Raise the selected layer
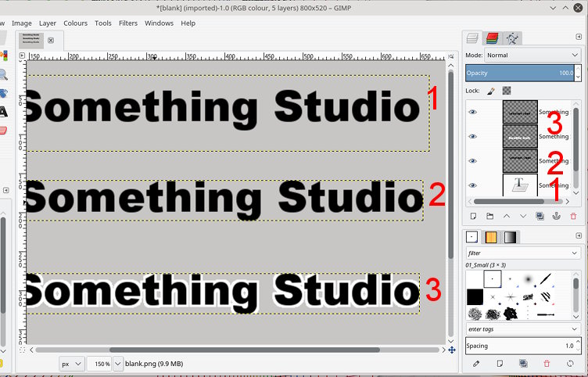Image resolution: width=588 pixels, height=377 pixels. (506, 216)
